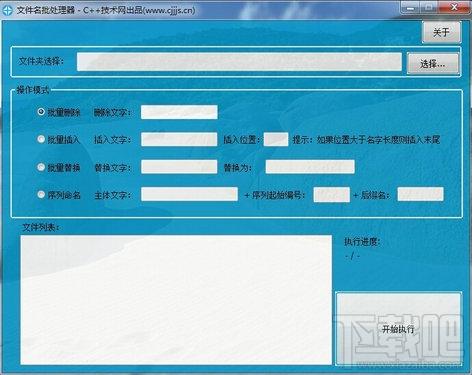The image size is (472, 375).
Task: Click the 执行进度 label text
Action: tap(362, 242)
